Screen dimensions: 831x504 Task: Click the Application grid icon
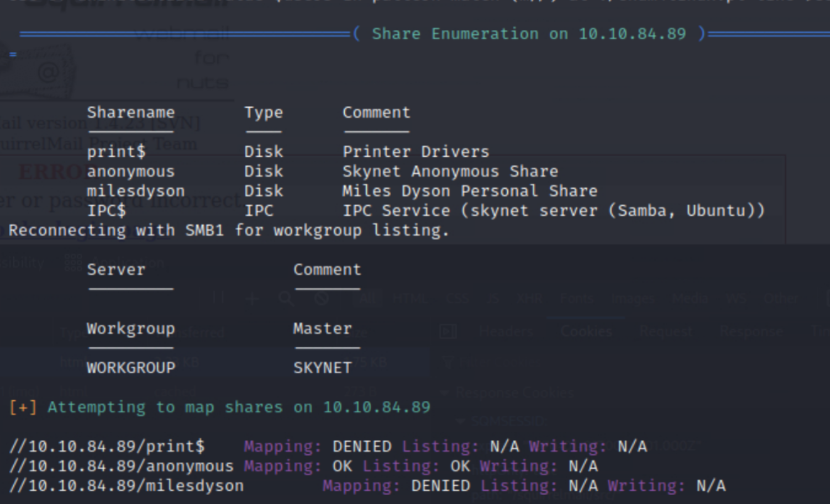tap(73, 263)
